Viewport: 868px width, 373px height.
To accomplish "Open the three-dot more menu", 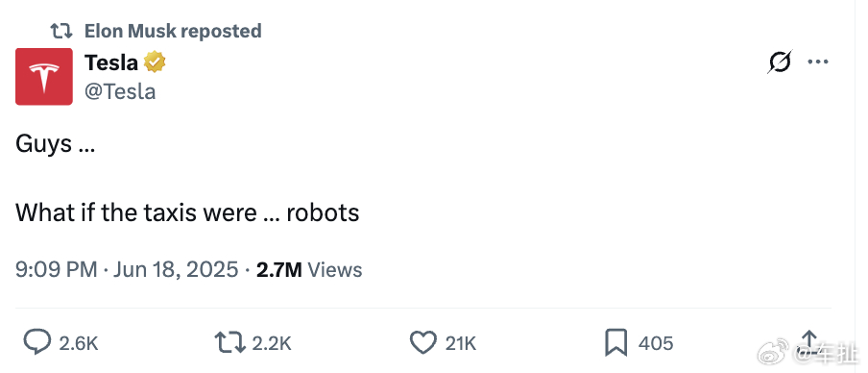I will click(x=818, y=62).
